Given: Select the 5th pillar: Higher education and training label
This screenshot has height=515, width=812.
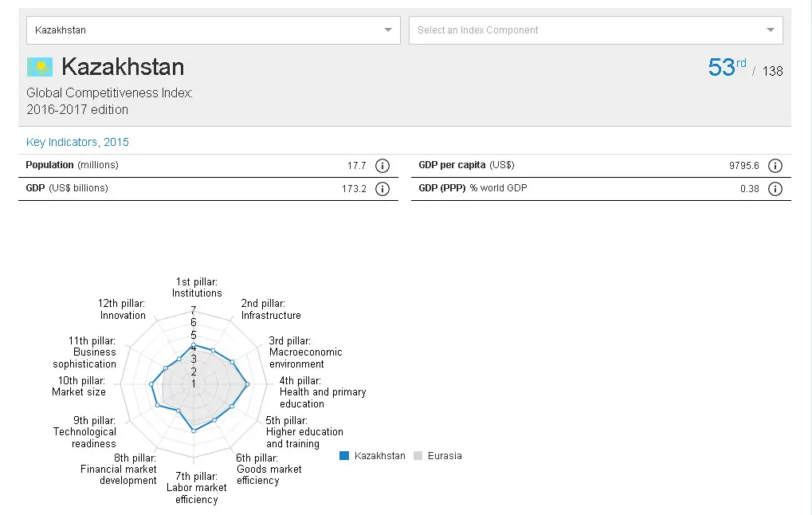Looking at the screenshot, I should coord(304,432).
